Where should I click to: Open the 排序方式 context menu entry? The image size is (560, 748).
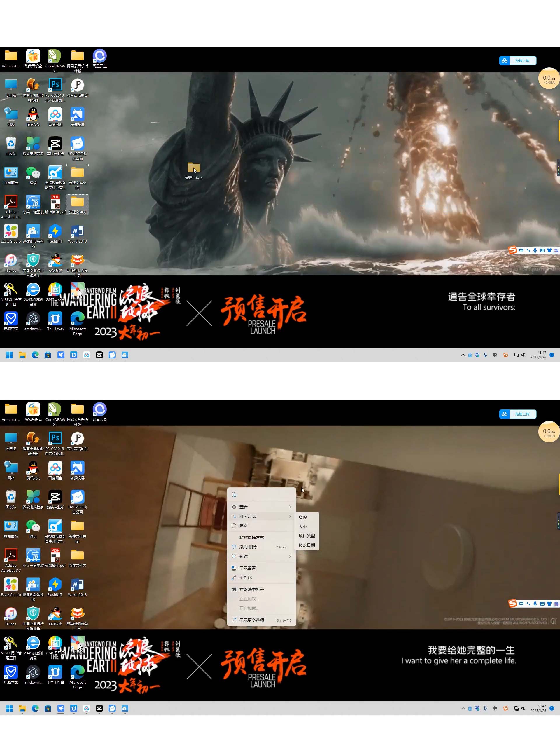click(x=261, y=516)
